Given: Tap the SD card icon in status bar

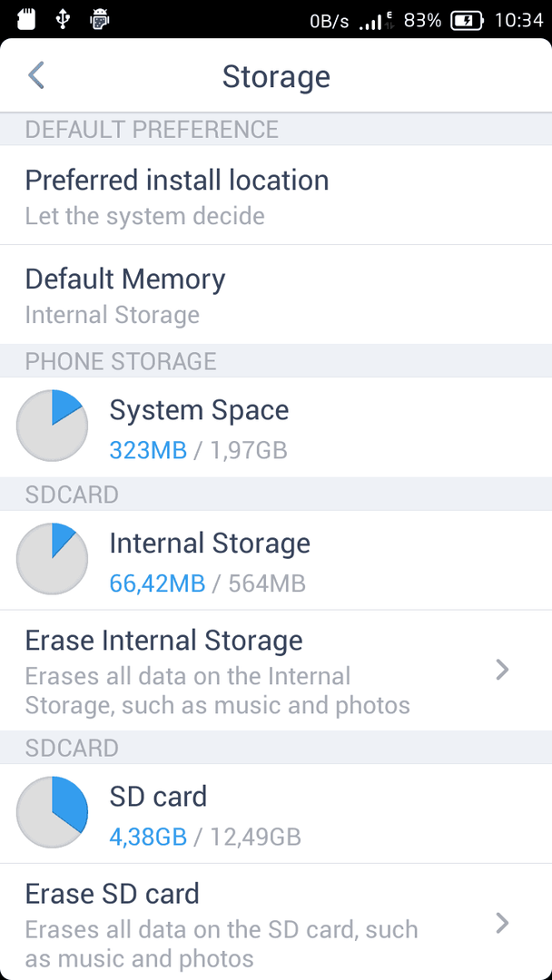Looking at the screenshot, I should coord(25,19).
